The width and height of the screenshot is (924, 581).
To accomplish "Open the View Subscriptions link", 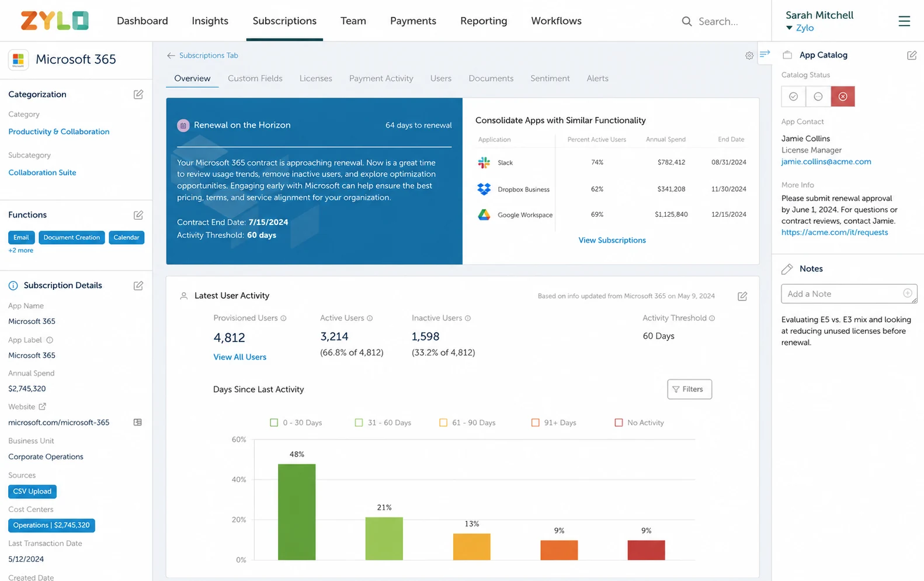I will pos(612,240).
